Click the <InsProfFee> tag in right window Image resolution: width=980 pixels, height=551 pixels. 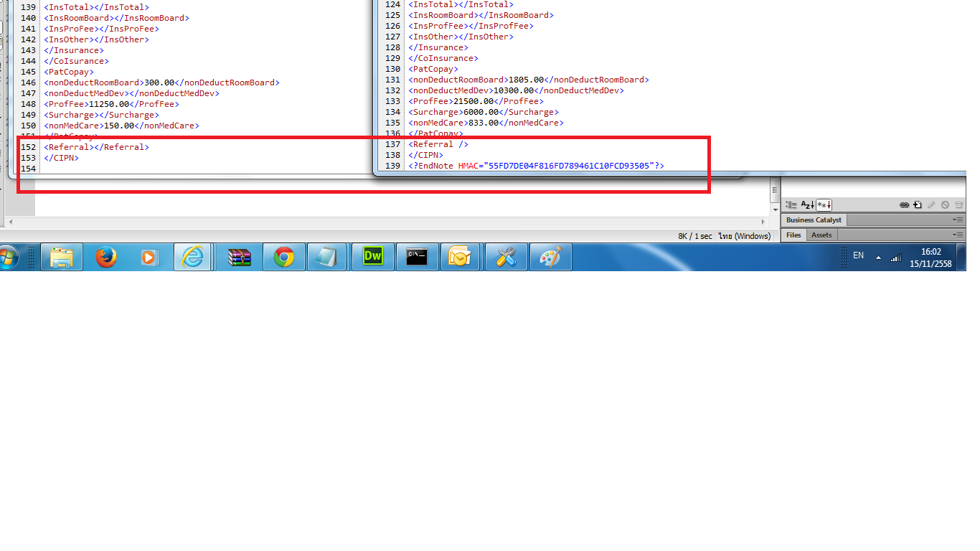point(438,26)
